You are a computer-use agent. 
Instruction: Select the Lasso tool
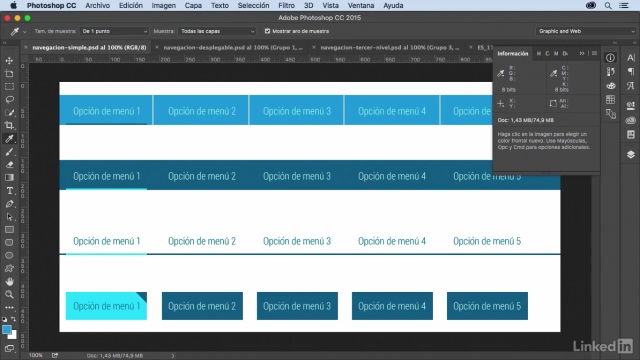coord(9,100)
